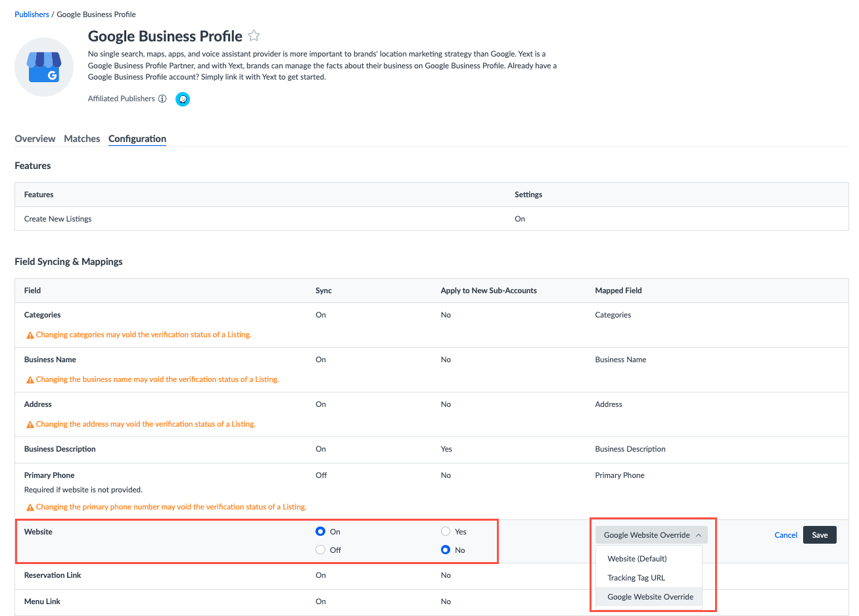This screenshot has width=859, height=616.
Task: Click the Categories warning triangle icon
Action: click(30, 335)
